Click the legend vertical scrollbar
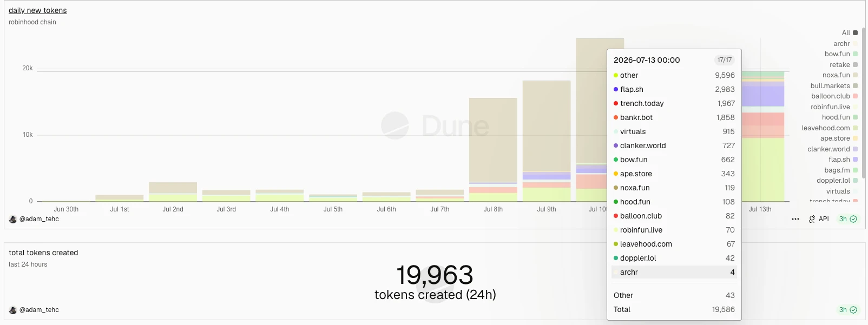Viewport: 868px width, 325px height. [864, 103]
